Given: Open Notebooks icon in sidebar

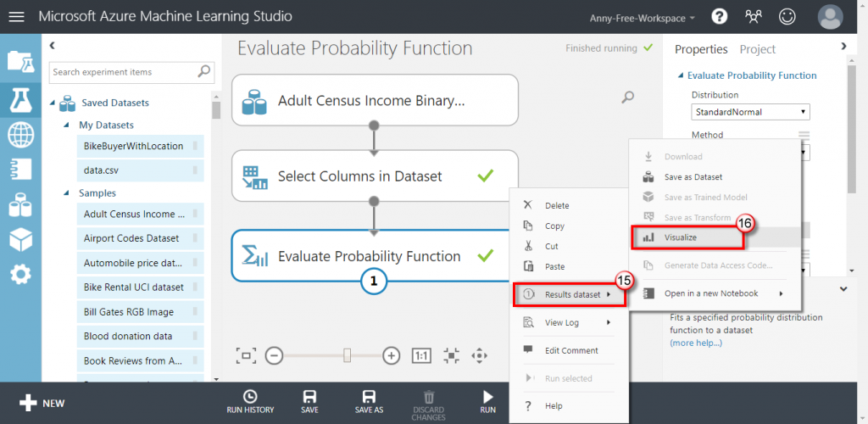Looking at the screenshot, I should [x=20, y=170].
